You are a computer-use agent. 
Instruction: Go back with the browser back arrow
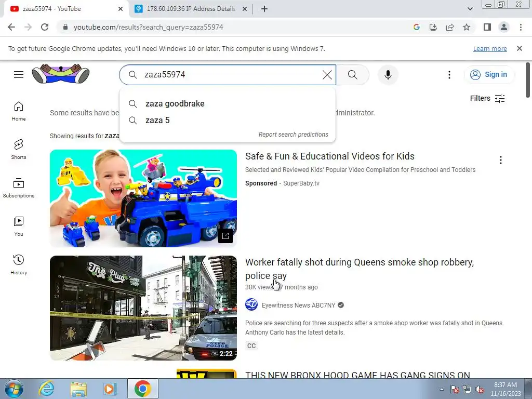click(x=11, y=27)
